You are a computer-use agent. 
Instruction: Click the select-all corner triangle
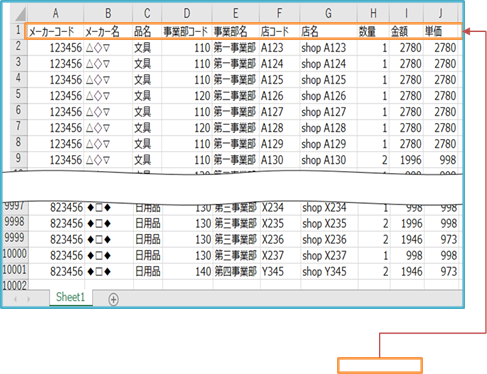point(19,14)
